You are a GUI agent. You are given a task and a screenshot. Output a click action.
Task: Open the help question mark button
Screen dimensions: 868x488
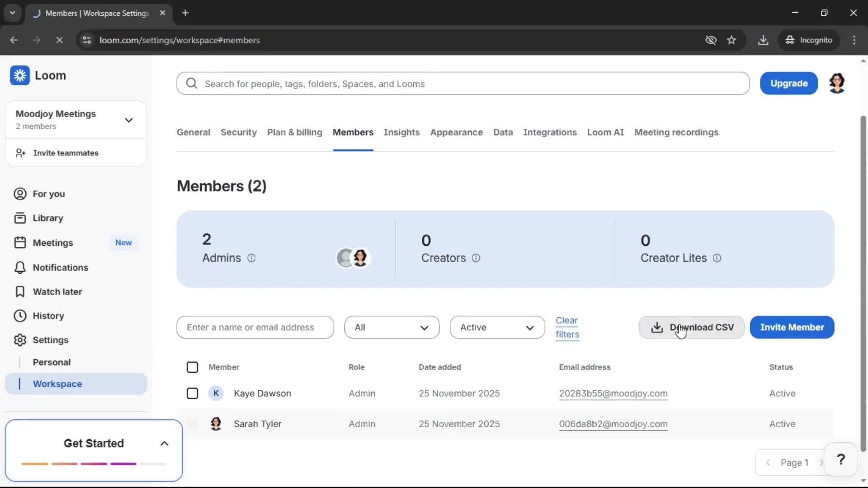pyautogui.click(x=840, y=460)
